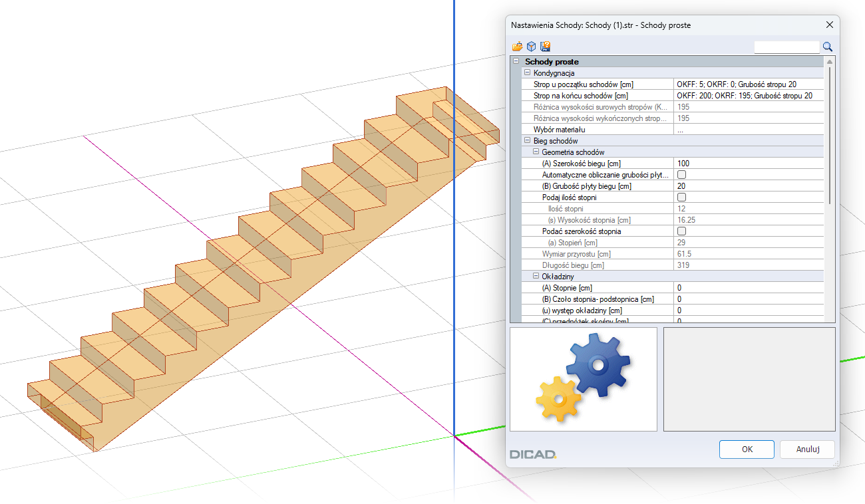
Task: Click the magnifying glass search icon
Action: coord(828,47)
